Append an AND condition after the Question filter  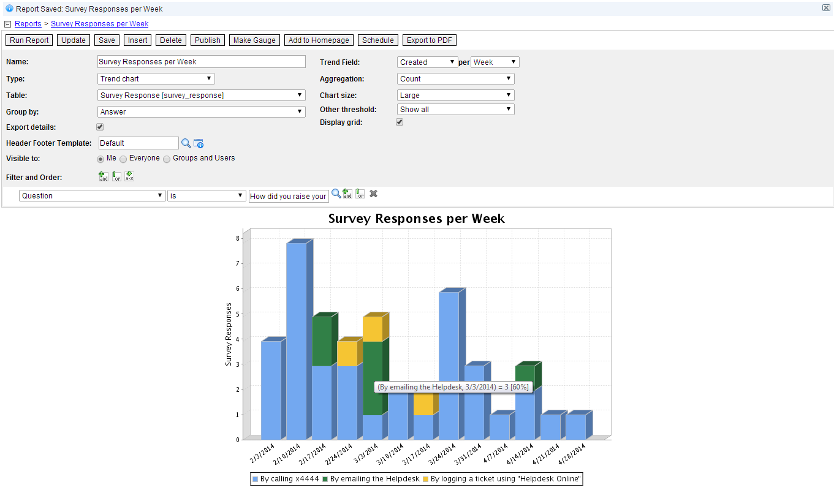tap(347, 194)
